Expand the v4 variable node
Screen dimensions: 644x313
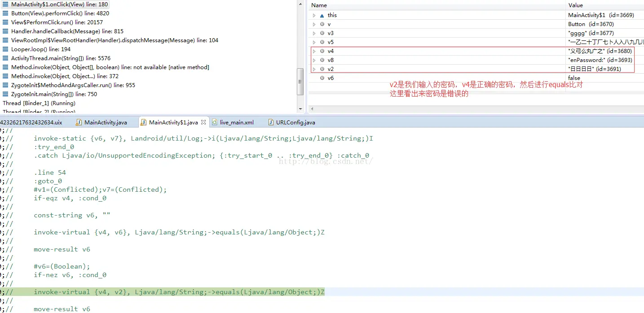tap(314, 51)
